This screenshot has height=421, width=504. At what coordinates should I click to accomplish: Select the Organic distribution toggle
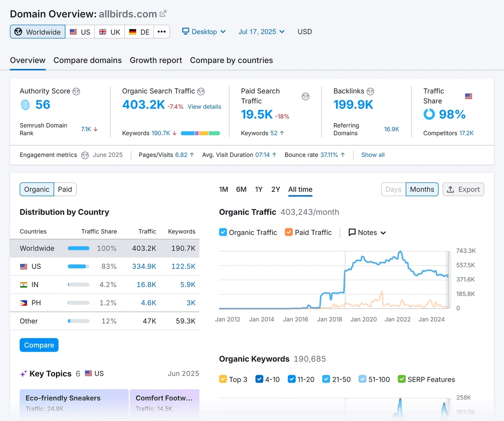point(37,189)
